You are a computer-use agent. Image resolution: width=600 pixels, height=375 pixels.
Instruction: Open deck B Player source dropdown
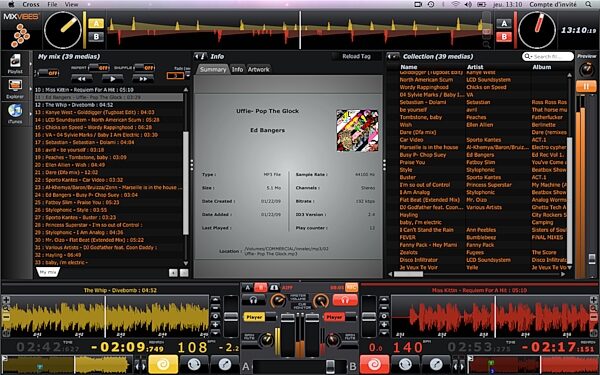tap(340, 317)
